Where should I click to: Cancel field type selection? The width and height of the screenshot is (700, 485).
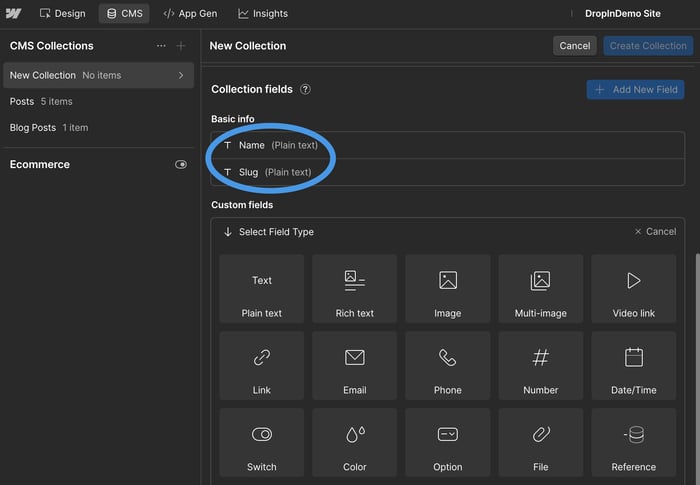coord(655,231)
